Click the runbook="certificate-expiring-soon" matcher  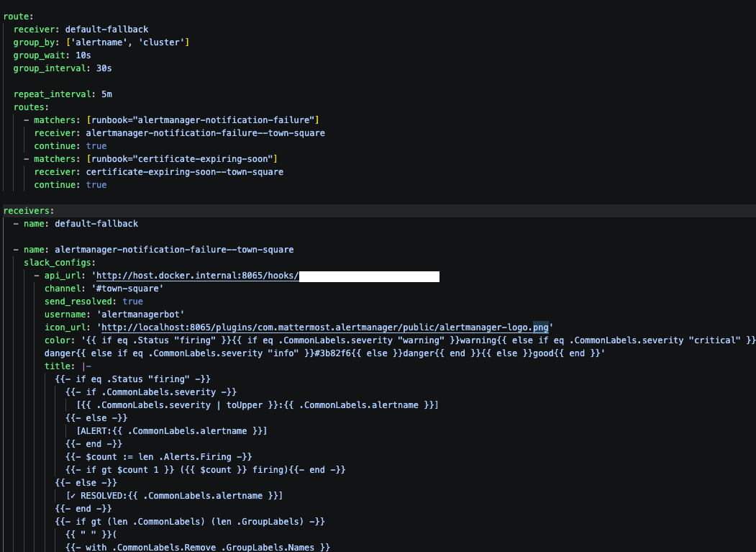coord(182,159)
